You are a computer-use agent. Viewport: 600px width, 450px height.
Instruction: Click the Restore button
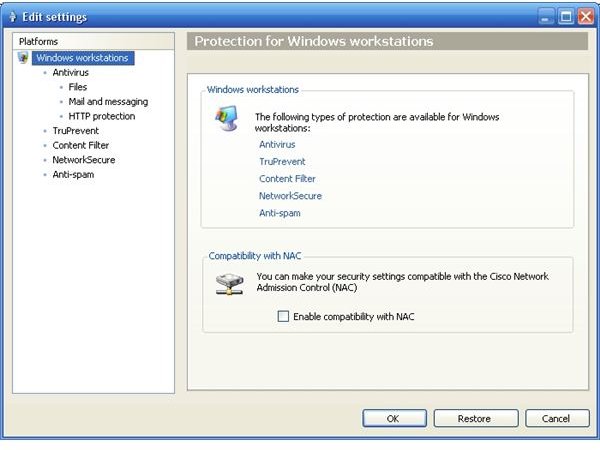pos(476,418)
